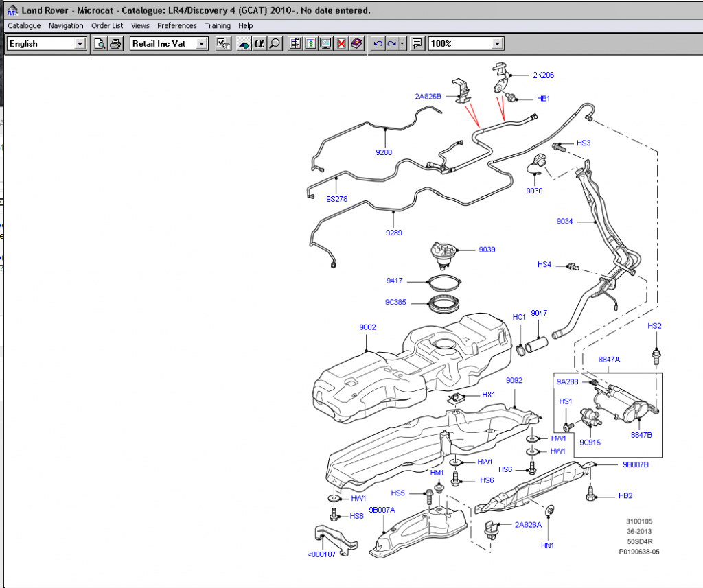Select part callout 9B007A
This screenshot has height=588, width=703.
pyautogui.click(x=382, y=510)
